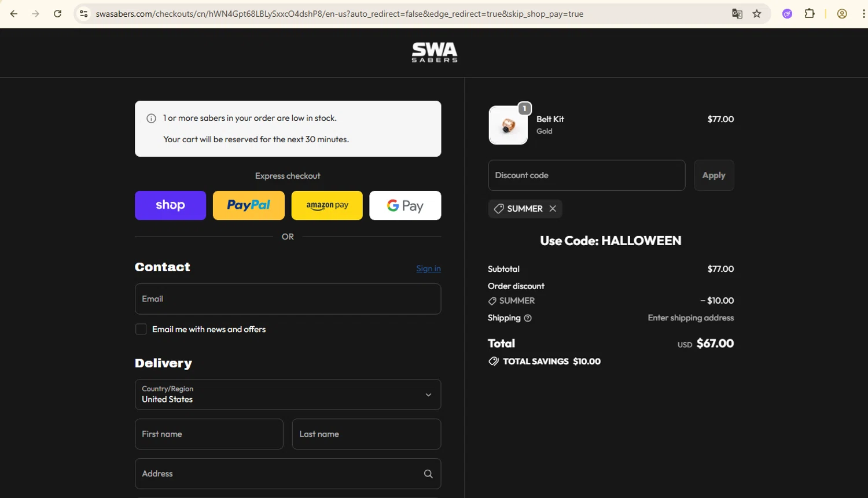Go back to the previous browser page
The height and width of the screenshot is (498, 868).
14,14
